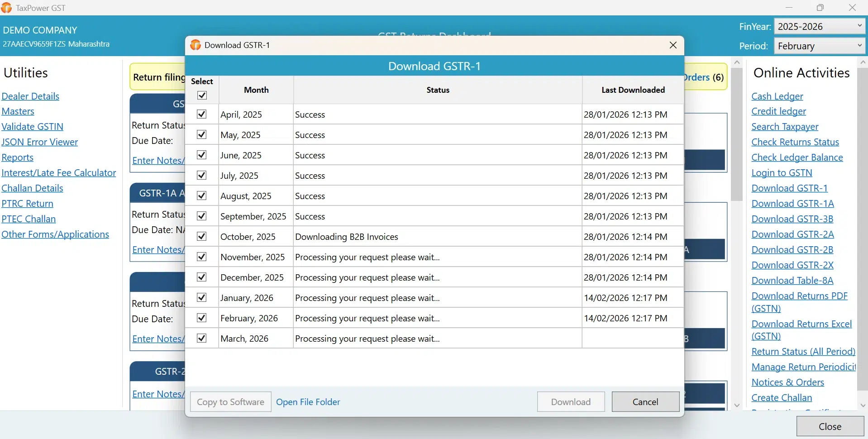
Task: Open Interest/Late Fee Calculator link
Action: [x=59, y=173]
